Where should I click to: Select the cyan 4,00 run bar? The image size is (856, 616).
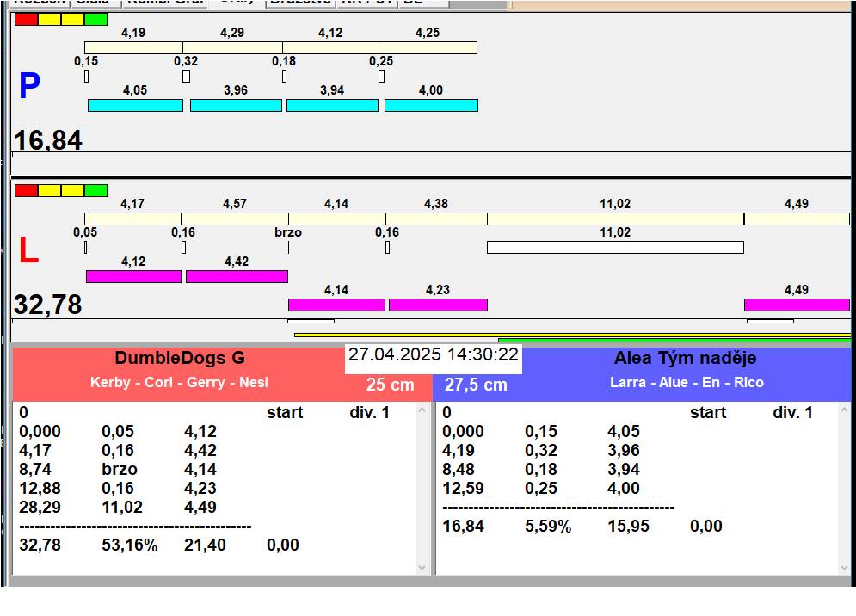(x=430, y=105)
